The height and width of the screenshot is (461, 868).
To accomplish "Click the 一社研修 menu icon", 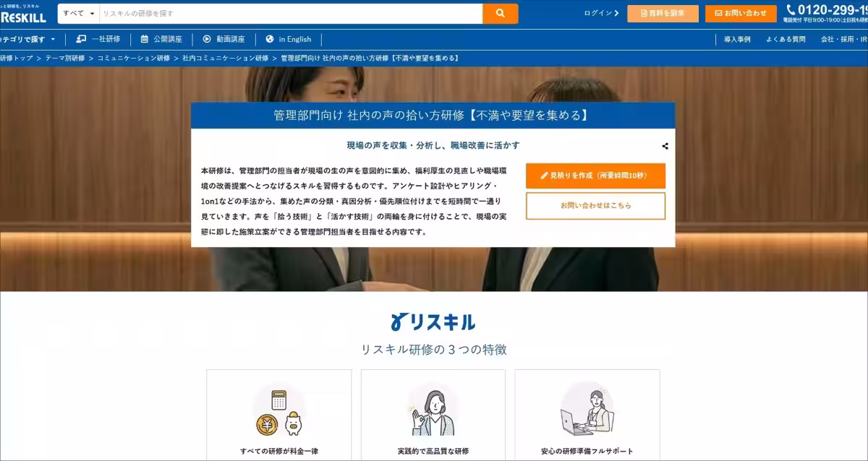I will pos(81,39).
